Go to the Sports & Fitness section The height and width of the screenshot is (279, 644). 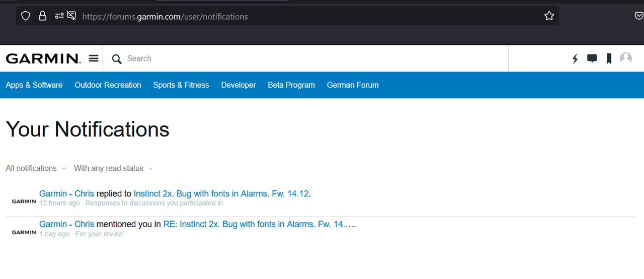(x=181, y=85)
